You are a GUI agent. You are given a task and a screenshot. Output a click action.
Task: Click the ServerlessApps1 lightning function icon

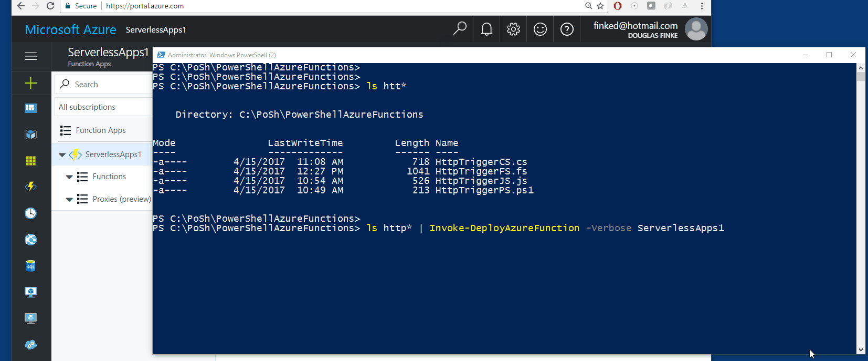click(76, 154)
